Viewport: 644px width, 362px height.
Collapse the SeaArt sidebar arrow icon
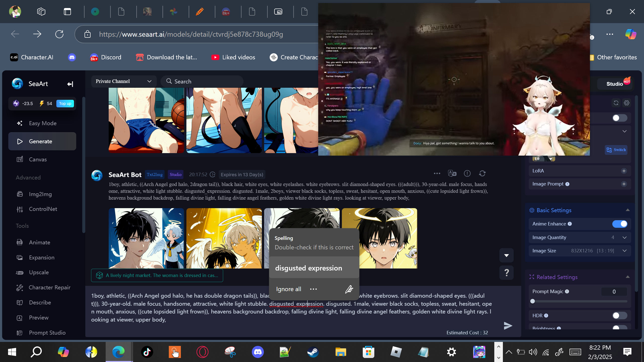coord(70,84)
